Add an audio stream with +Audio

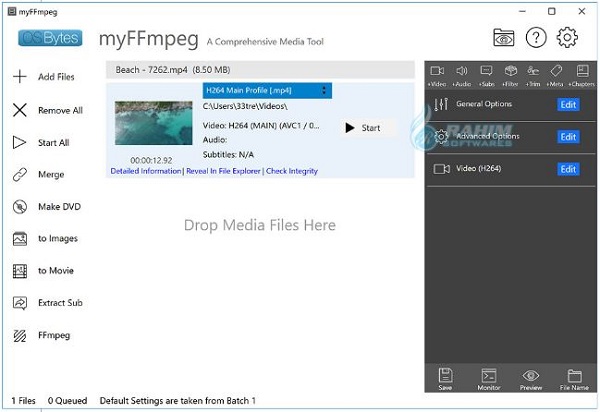coord(461,76)
